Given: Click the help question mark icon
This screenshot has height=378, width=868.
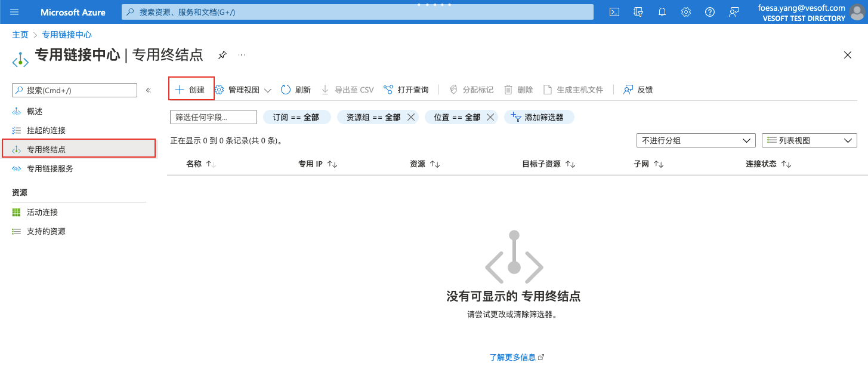Looking at the screenshot, I should tap(710, 12).
